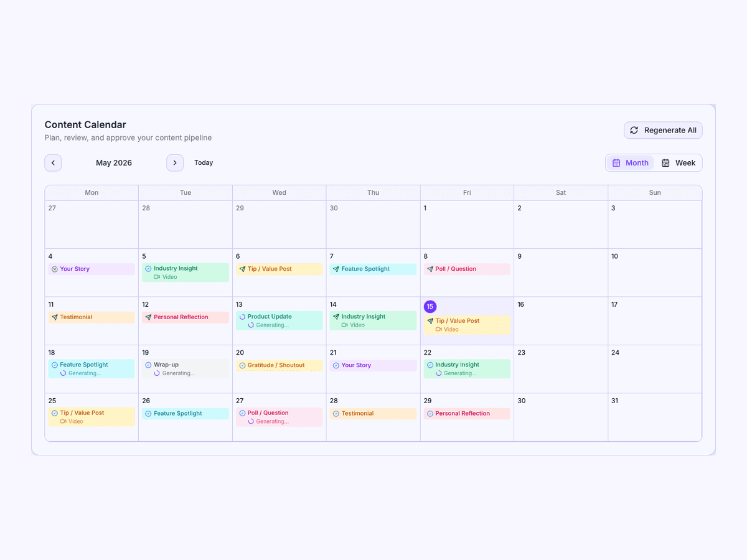Select the empty Saturday May 16 cell

point(561,321)
